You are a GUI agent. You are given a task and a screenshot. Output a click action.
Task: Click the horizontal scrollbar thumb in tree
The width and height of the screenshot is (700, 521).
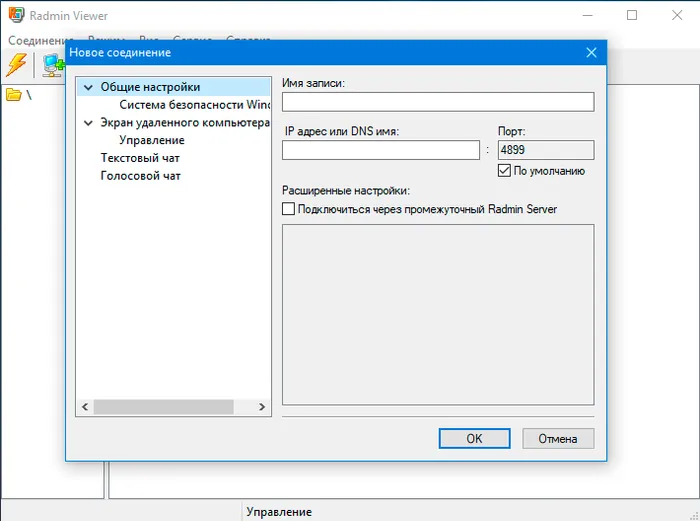pos(163,407)
